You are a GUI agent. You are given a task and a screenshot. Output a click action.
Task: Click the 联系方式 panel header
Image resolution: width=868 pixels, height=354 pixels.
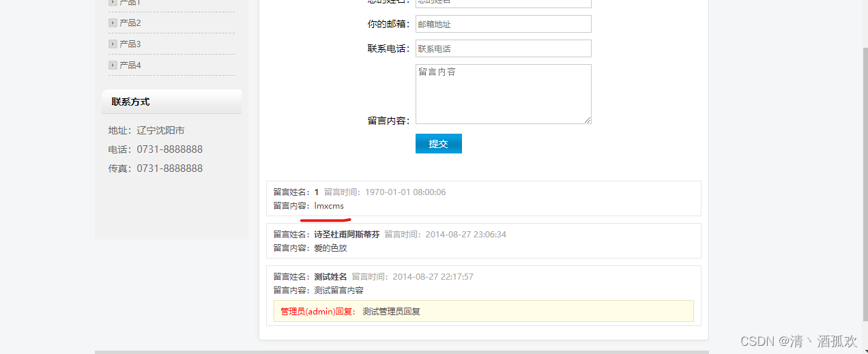[171, 102]
